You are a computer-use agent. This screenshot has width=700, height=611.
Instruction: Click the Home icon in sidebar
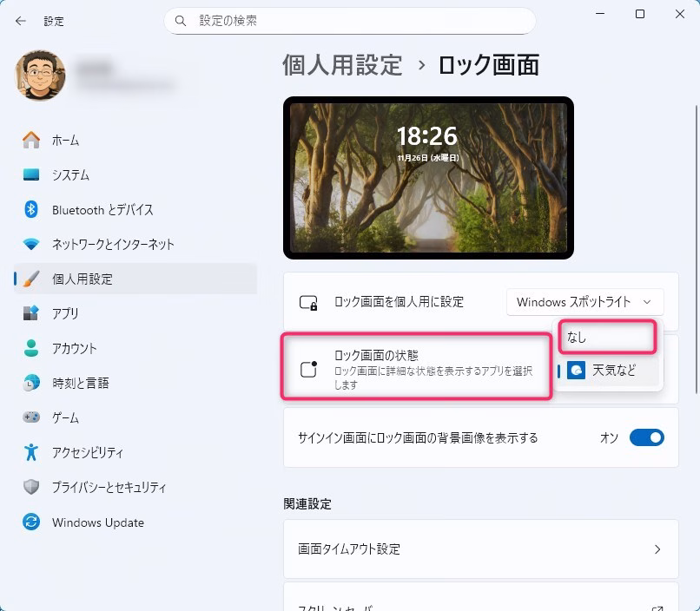pyautogui.click(x=31, y=140)
